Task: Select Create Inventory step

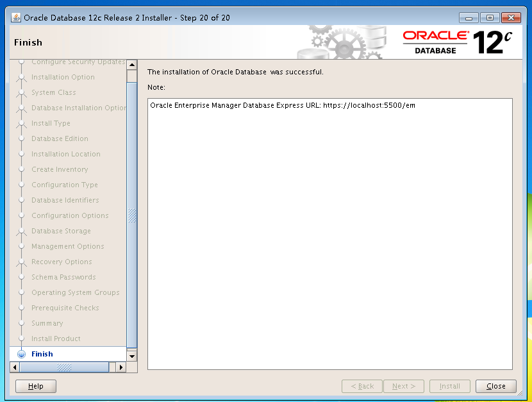Action: pos(60,169)
